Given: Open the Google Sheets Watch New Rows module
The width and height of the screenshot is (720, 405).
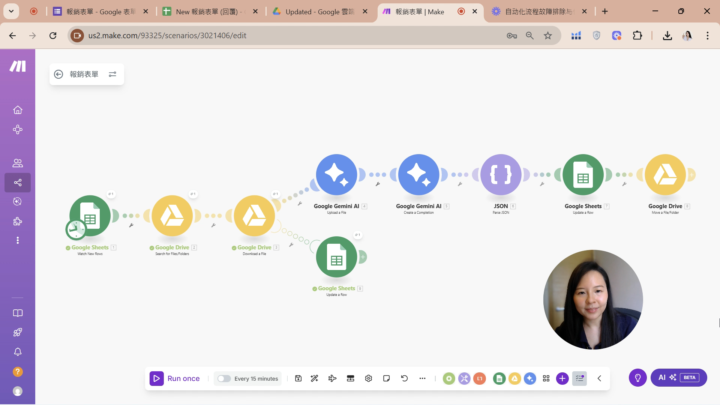Looking at the screenshot, I should click(x=90, y=215).
